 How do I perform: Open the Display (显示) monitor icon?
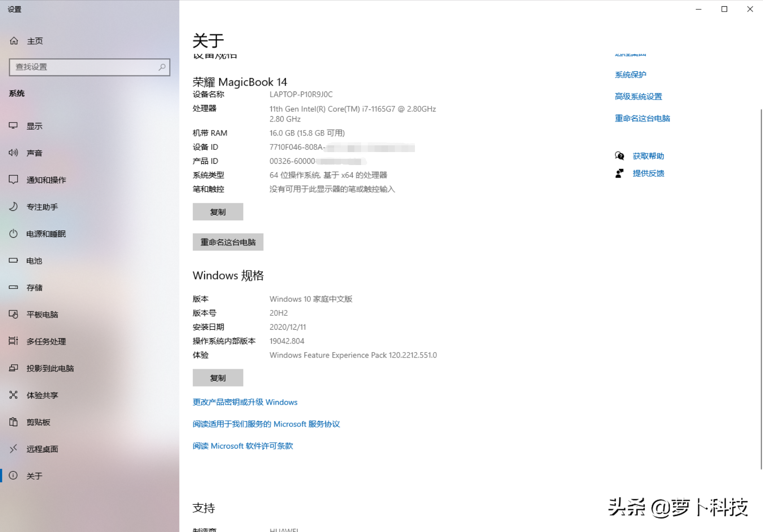tap(13, 126)
